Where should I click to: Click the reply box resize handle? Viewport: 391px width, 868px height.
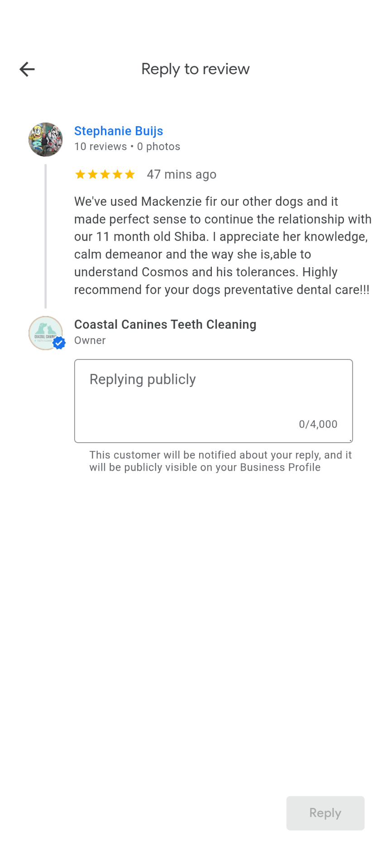350,440
